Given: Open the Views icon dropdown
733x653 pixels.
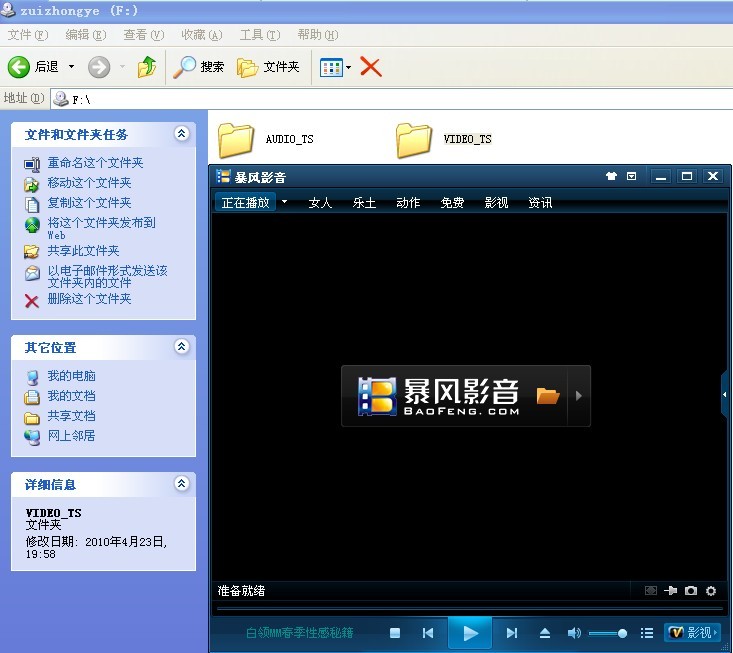Looking at the screenshot, I should point(335,67).
